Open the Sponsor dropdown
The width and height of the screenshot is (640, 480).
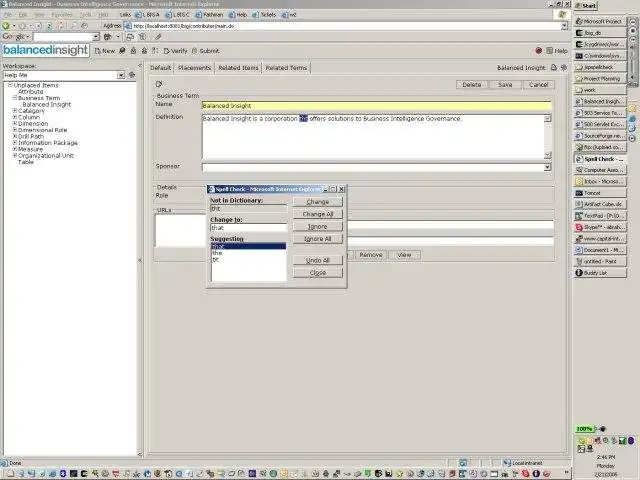pos(547,167)
